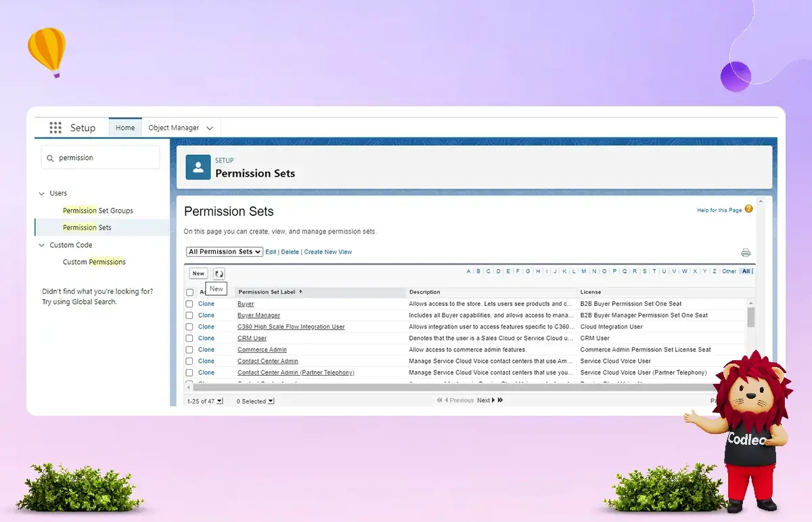Image resolution: width=812 pixels, height=522 pixels.
Task: Go to the Next page
Action: (486, 401)
